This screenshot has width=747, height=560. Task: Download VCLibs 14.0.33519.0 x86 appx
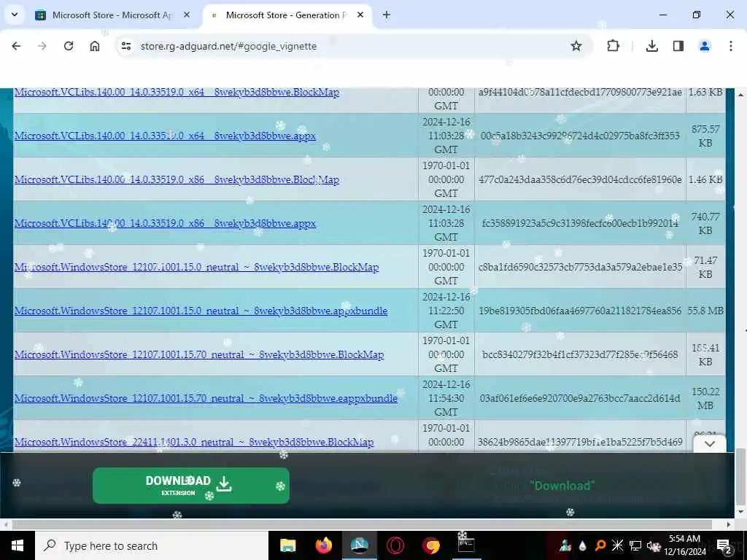(x=165, y=223)
